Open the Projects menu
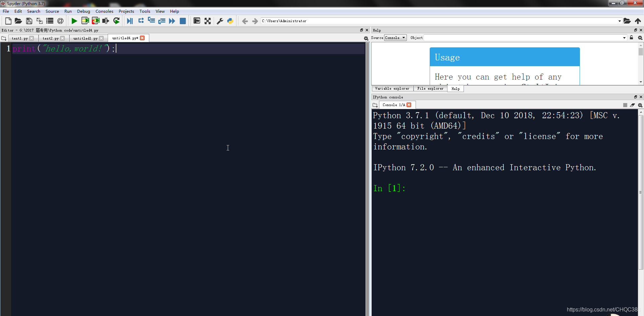The width and height of the screenshot is (644, 316). [126, 11]
